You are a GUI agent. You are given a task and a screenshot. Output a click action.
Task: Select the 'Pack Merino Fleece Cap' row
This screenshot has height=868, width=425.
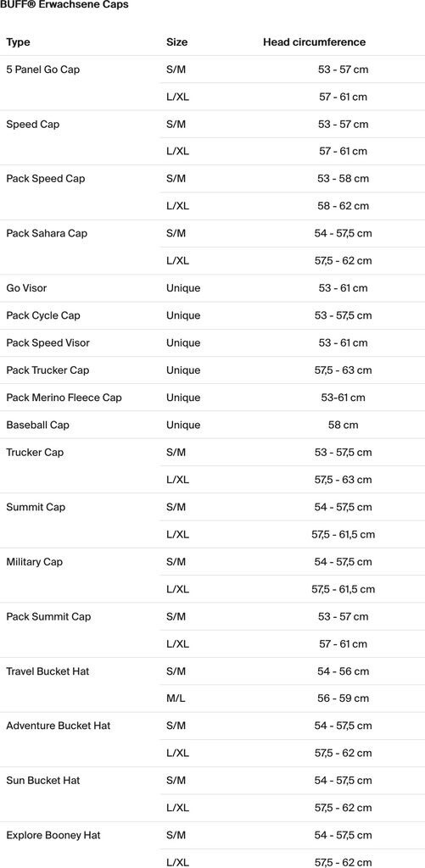pos(212,398)
